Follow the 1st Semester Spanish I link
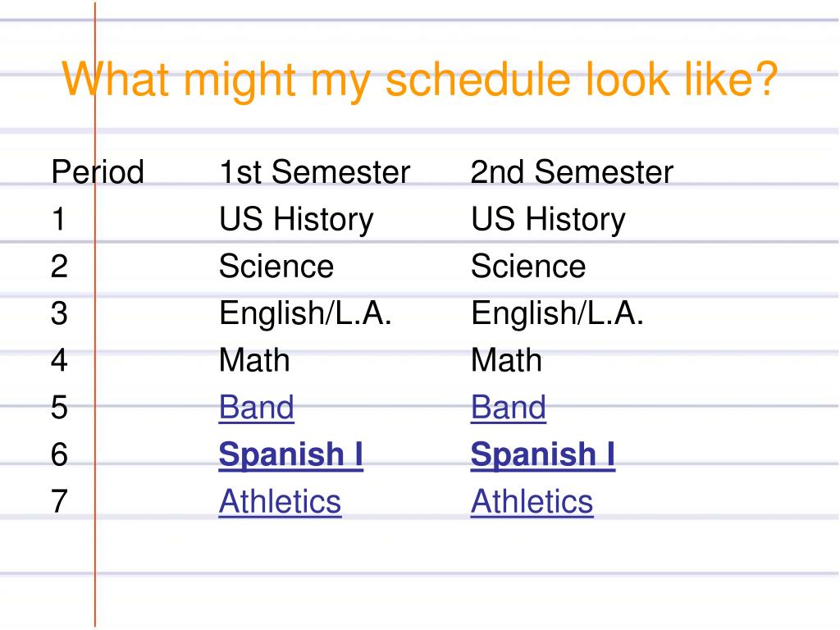 [291, 455]
